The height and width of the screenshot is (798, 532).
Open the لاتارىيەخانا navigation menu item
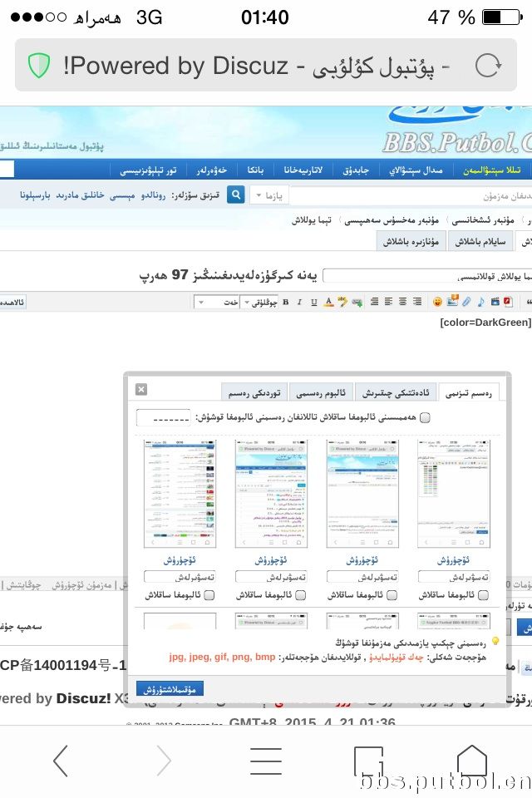[x=303, y=170]
